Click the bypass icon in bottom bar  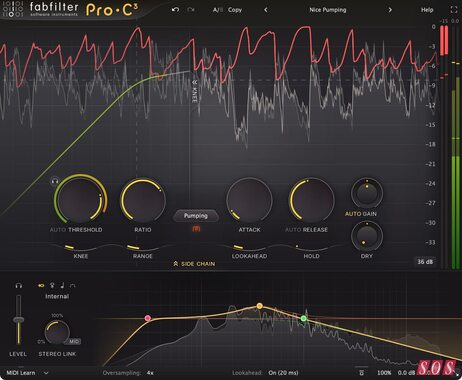[361, 372]
